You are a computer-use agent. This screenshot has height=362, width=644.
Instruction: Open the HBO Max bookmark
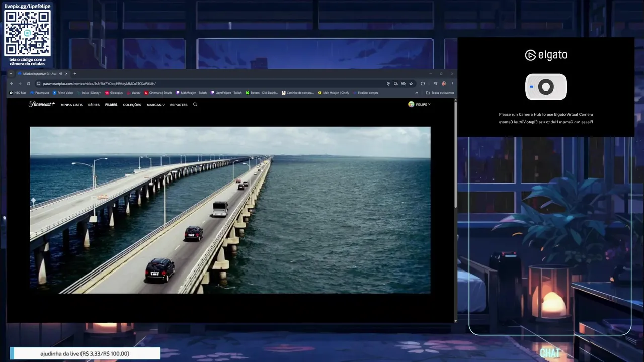(18, 93)
